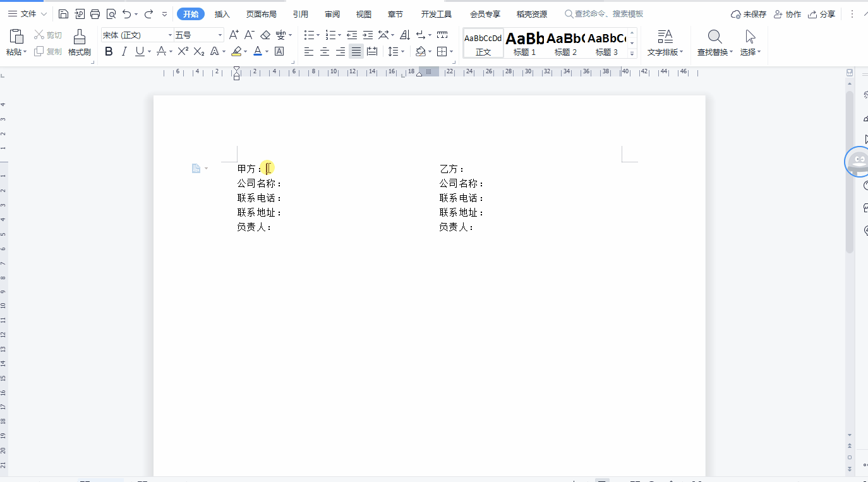Apply the 标题 1 heading style

tap(524, 43)
